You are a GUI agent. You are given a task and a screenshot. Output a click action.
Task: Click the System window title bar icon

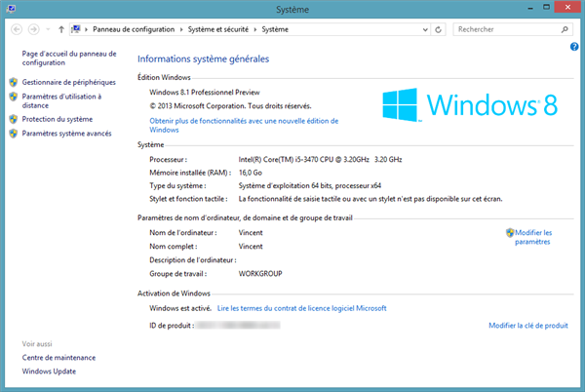[12, 10]
